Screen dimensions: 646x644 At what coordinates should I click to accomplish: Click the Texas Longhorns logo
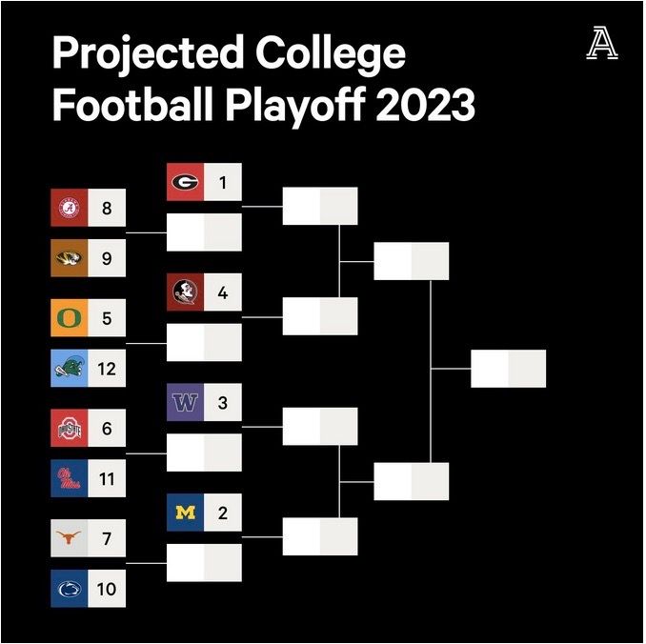(x=70, y=538)
